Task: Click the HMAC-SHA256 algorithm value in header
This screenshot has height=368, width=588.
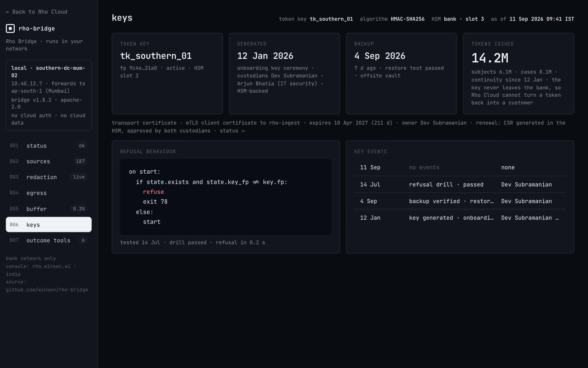Action: tap(408, 19)
